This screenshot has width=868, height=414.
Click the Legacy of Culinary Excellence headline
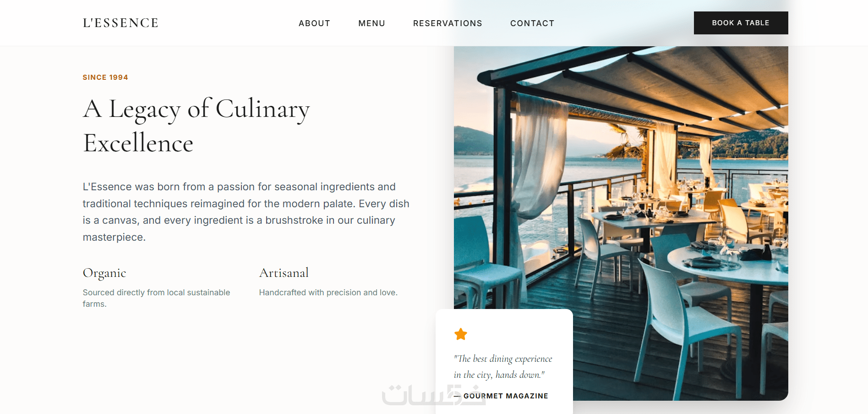tap(196, 126)
